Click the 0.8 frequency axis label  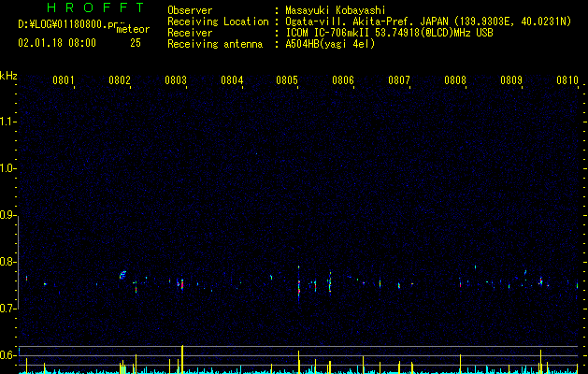(x=7, y=262)
